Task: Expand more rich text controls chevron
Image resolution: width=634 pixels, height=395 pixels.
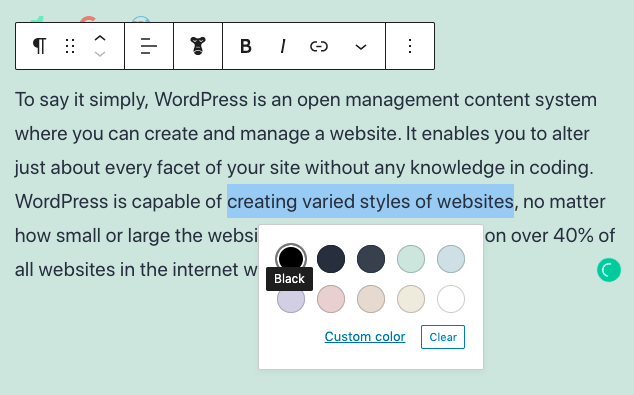Action: tap(361, 47)
